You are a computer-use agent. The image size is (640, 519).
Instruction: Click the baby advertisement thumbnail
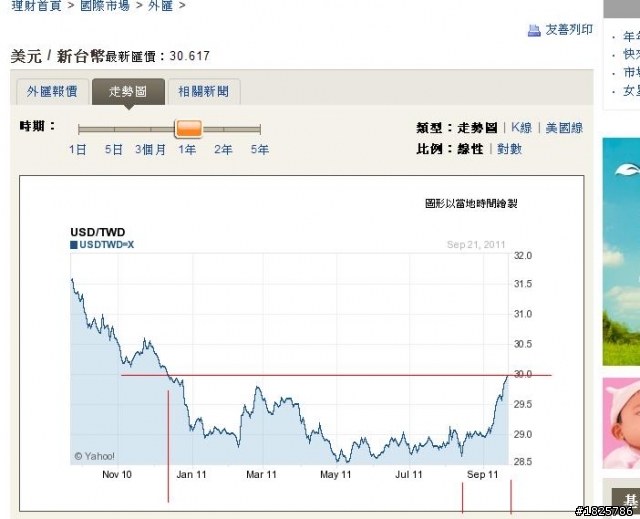click(x=621, y=422)
